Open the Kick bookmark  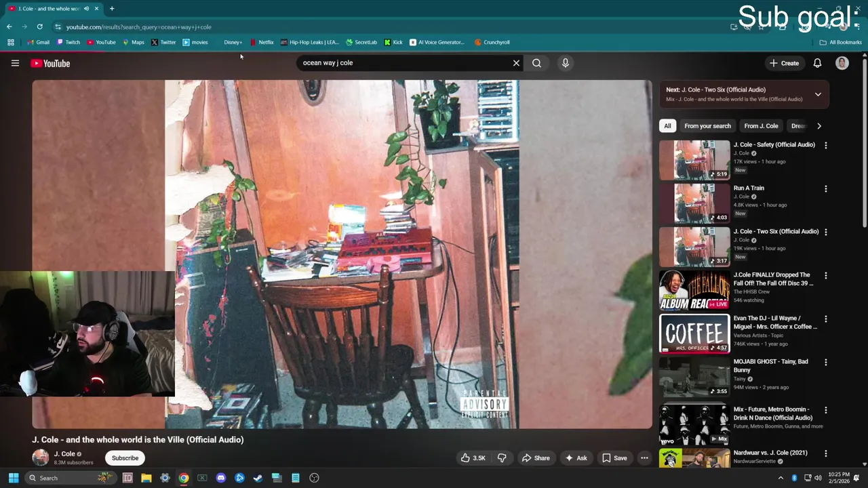pos(393,42)
